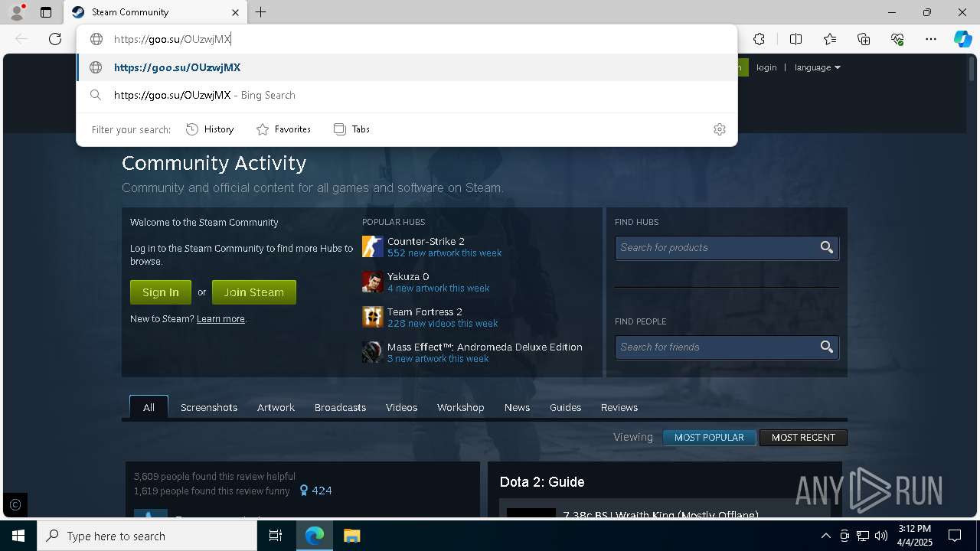Viewport: 980px width, 551px height.
Task: Open the notification center icon
Action: [x=955, y=536]
